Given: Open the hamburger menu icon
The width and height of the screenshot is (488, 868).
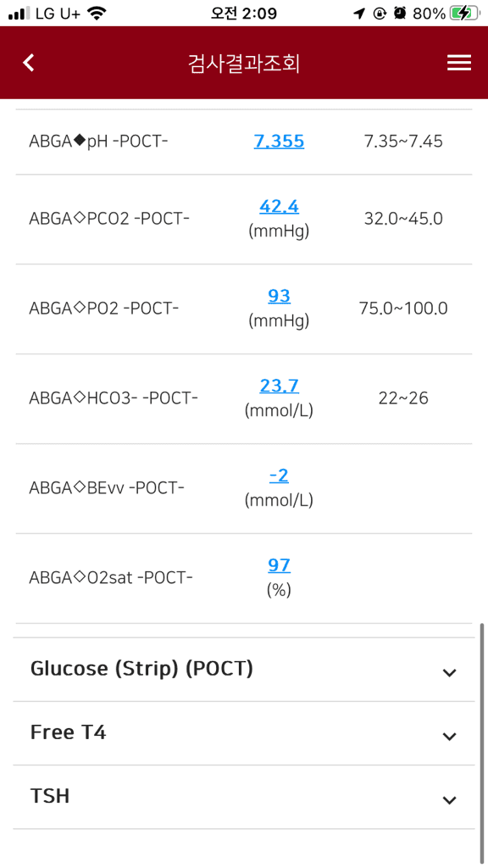Looking at the screenshot, I should (458, 63).
